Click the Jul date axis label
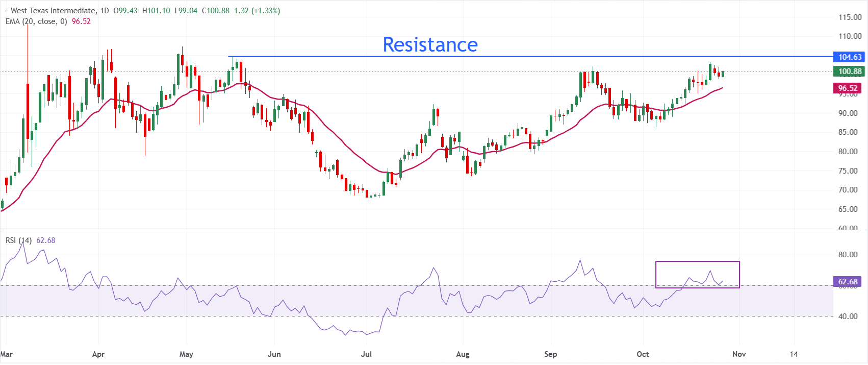This screenshot has height=365, width=868. pos(366,354)
